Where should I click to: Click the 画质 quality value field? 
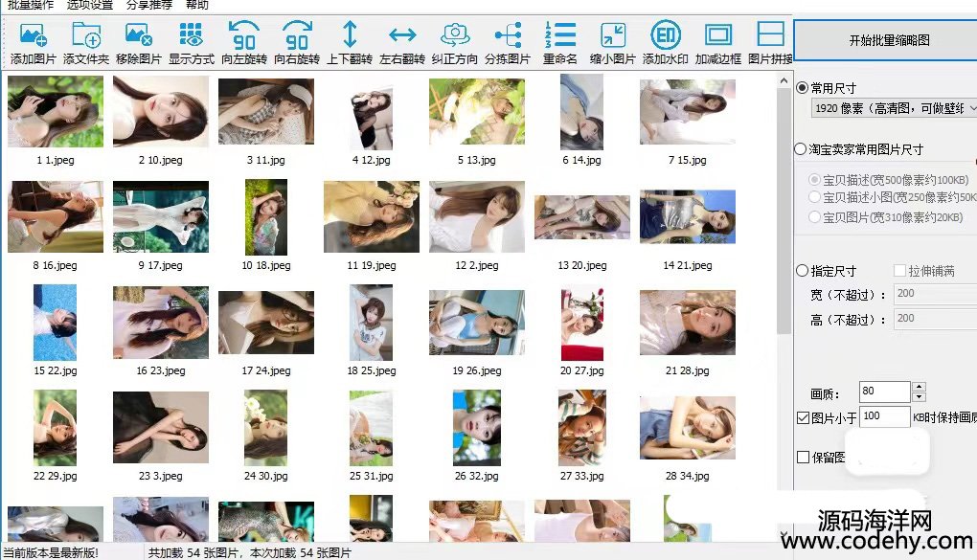pos(885,392)
